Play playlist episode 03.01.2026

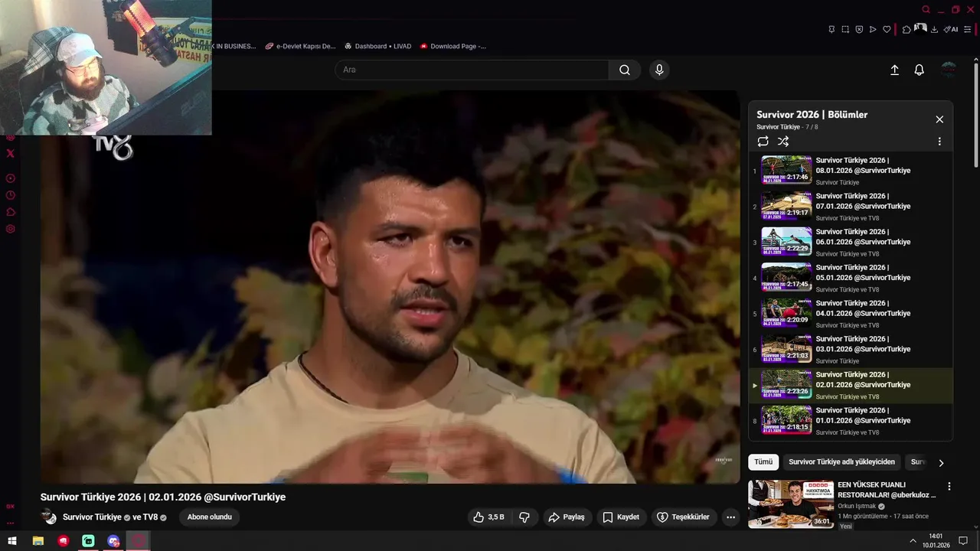851,349
